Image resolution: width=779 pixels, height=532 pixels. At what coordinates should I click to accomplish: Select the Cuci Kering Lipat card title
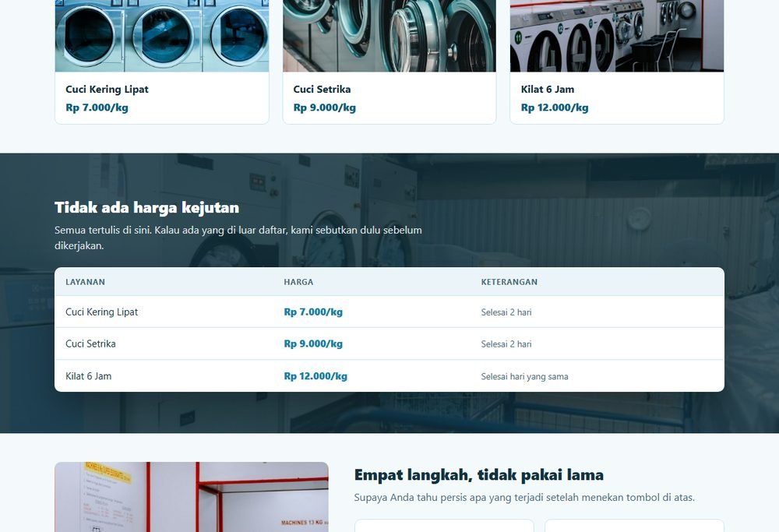click(x=107, y=90)
